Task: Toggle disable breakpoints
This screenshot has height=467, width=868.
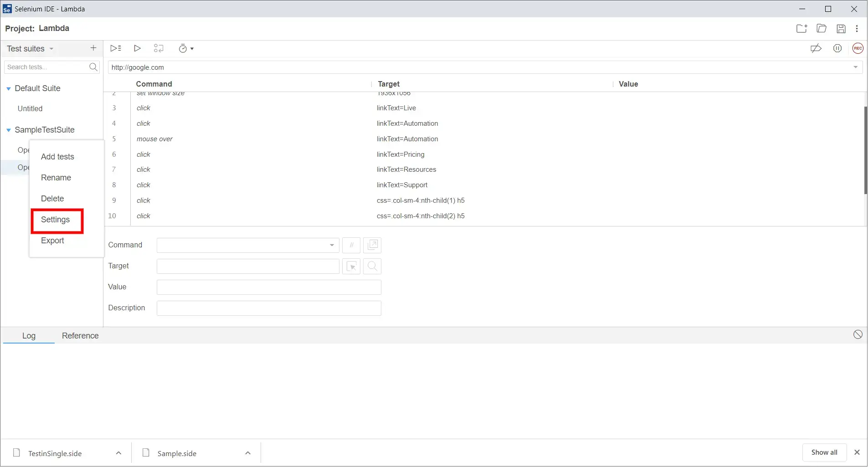Action: point(816,48)
